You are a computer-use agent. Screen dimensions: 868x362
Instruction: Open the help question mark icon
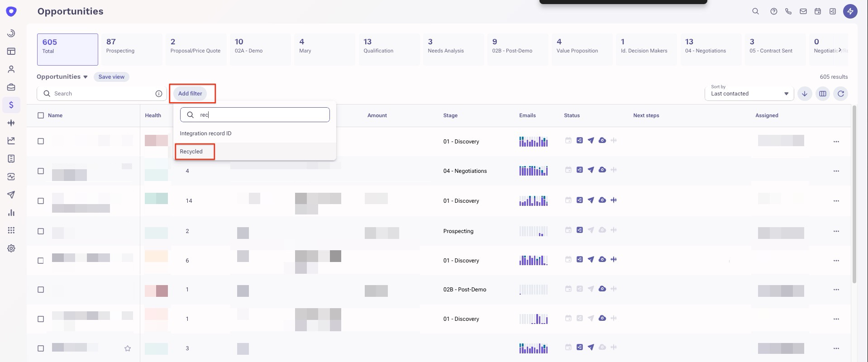(x=774, y=11)
